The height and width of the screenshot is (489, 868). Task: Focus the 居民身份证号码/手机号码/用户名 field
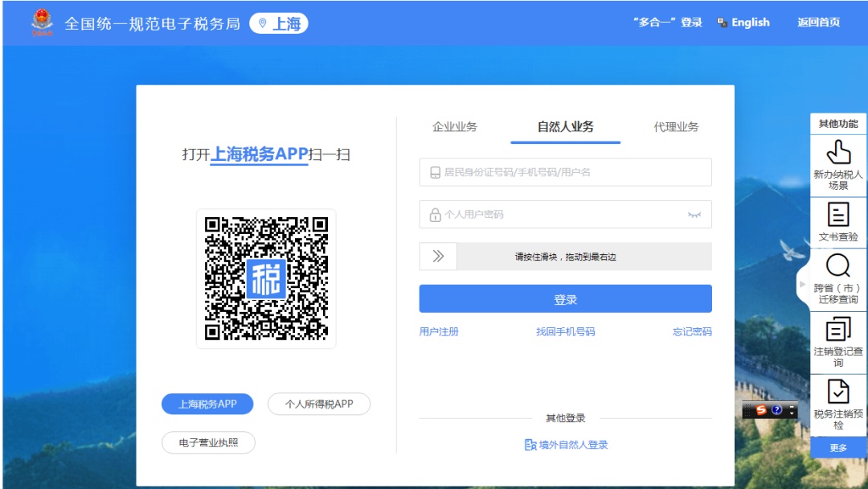tap(565, 172)
